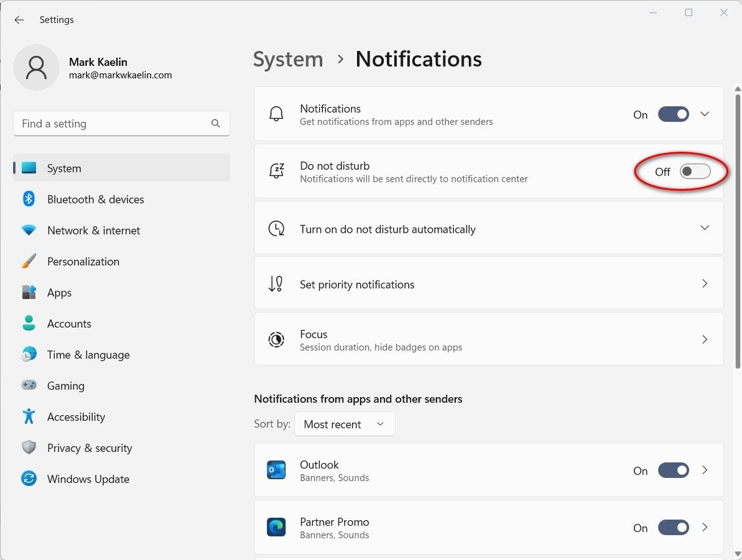The image size is (742, 560).
Task: Click the Partner Promo app name
Action: pyautogui.click(x=334, y=521)
